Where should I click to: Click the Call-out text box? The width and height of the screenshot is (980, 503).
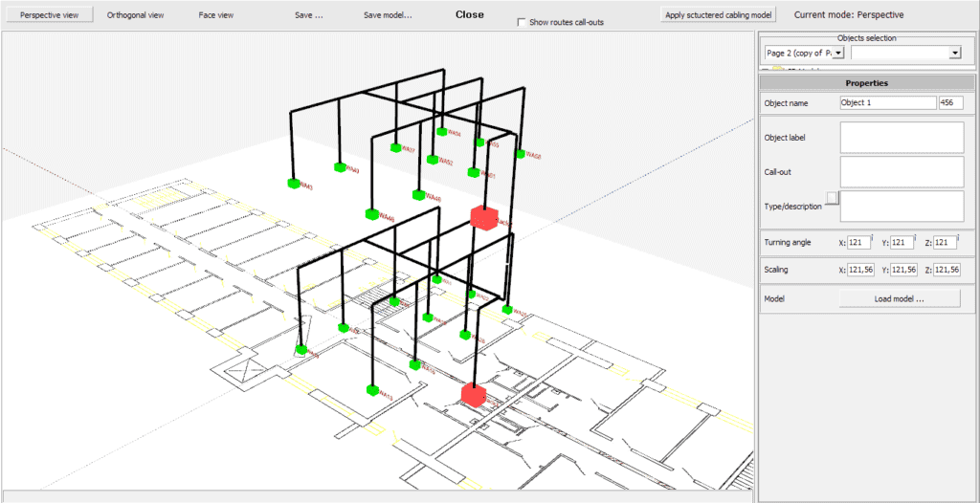[x=901, y=172]
